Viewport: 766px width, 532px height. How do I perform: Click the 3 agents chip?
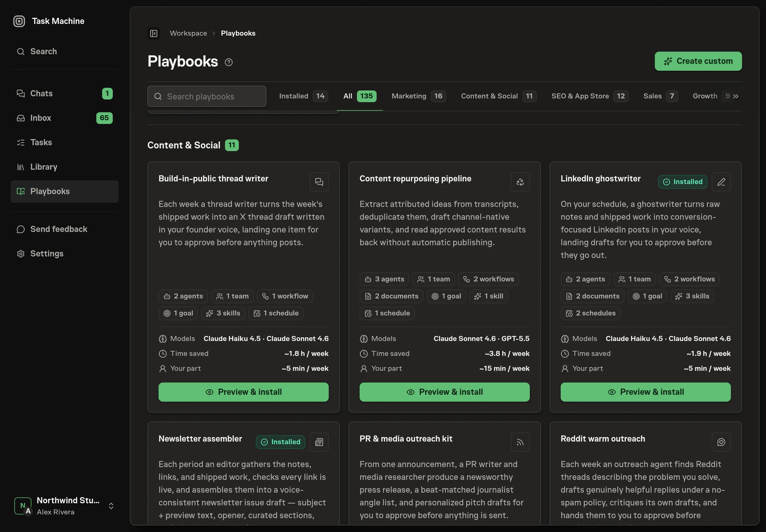384,279
